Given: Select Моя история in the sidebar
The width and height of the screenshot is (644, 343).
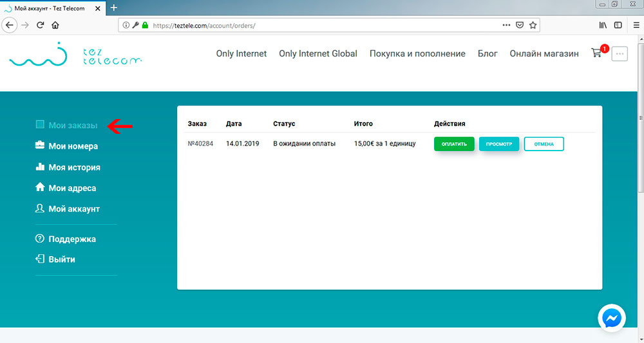Looking at the screenshot, I should pos(74,167).
